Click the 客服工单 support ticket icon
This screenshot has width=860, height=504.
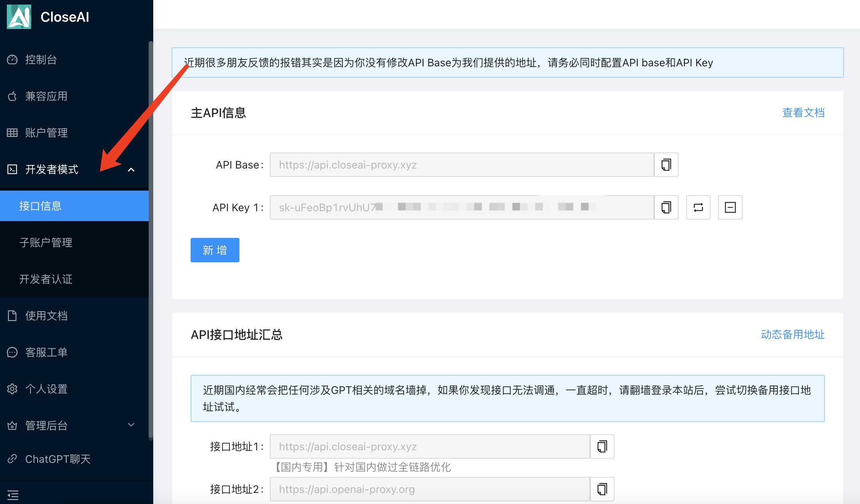(x=12, y=352)
